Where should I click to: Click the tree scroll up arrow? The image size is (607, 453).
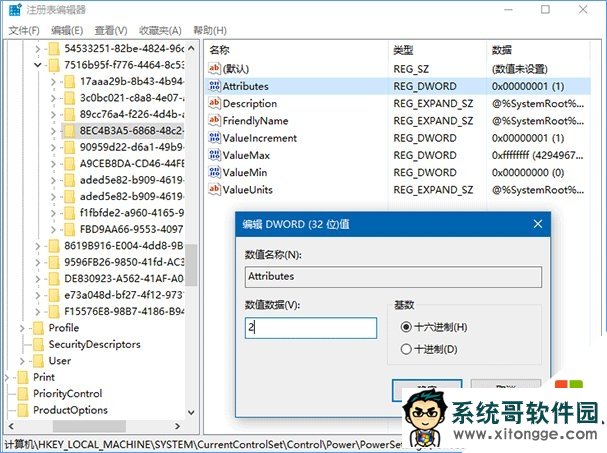191,48
